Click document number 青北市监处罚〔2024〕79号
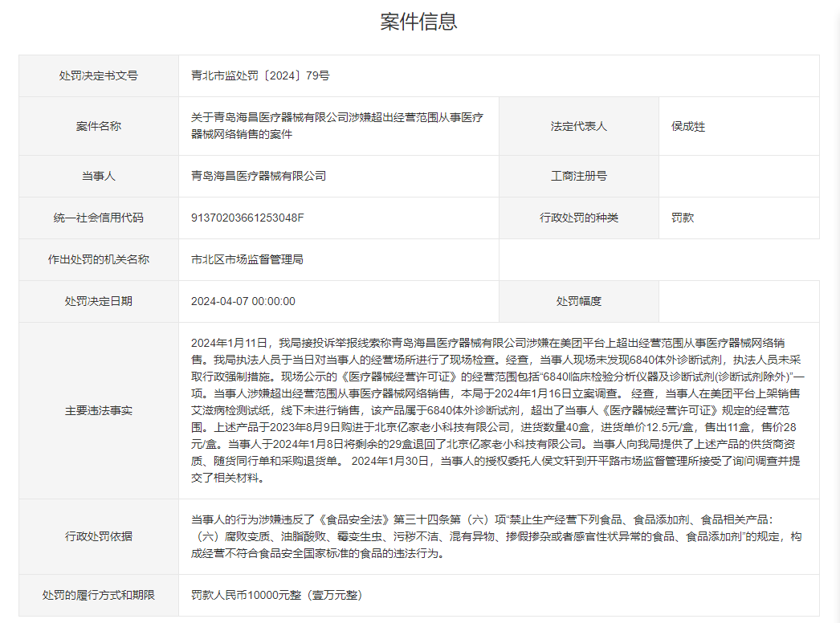Screen dimensions: 840x623 (260, 75)
